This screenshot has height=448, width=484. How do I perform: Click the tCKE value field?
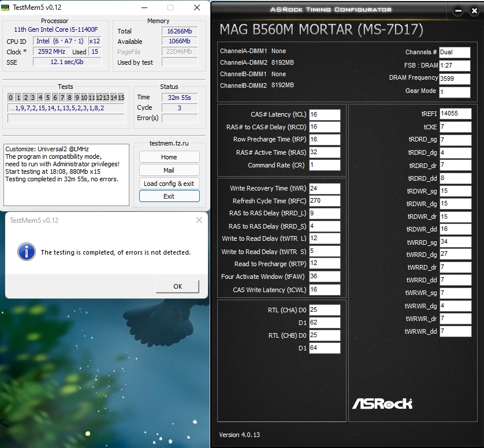(x=456, y=127)
